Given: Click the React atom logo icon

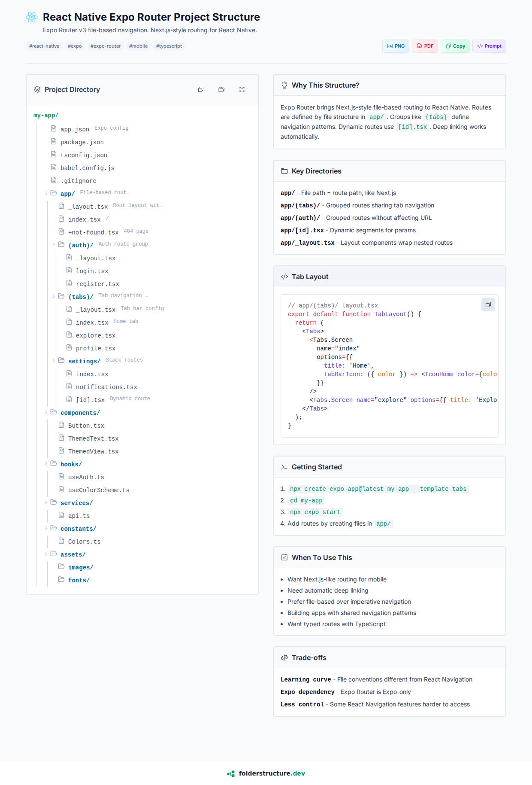Looking at the screenshot, I should [x=32, y=17].
